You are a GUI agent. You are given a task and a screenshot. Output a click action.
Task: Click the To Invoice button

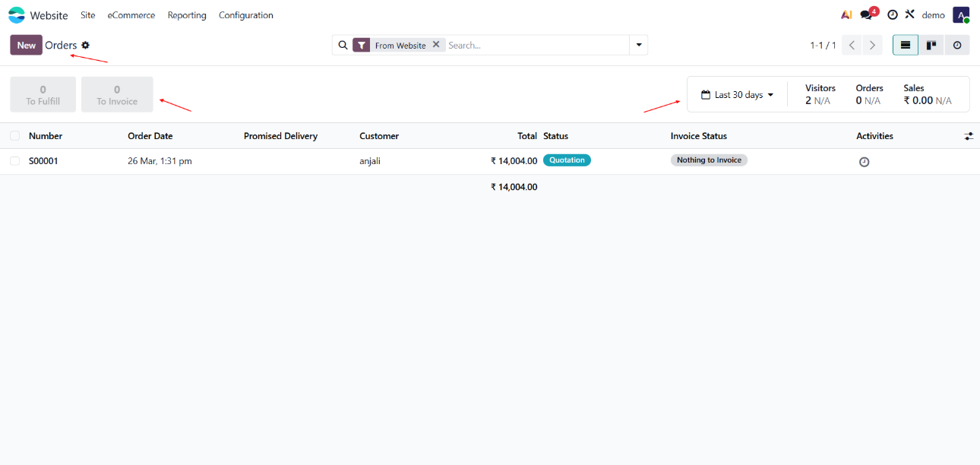[x=117, y=94]
